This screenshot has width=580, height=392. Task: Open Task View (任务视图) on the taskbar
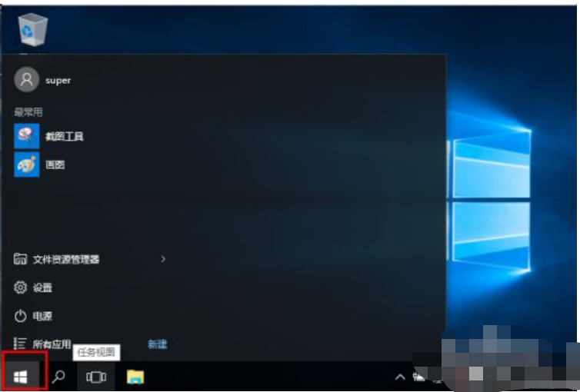[96, 377]
